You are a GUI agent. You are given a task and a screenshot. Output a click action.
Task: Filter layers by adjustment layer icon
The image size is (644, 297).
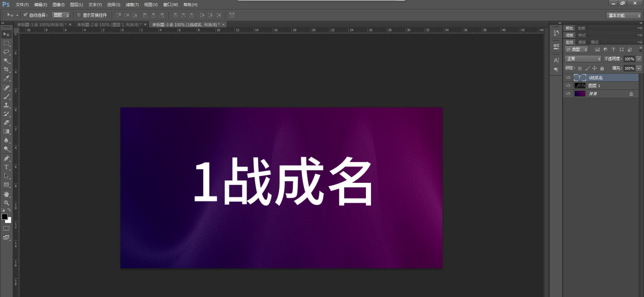(x=605, y=50)
